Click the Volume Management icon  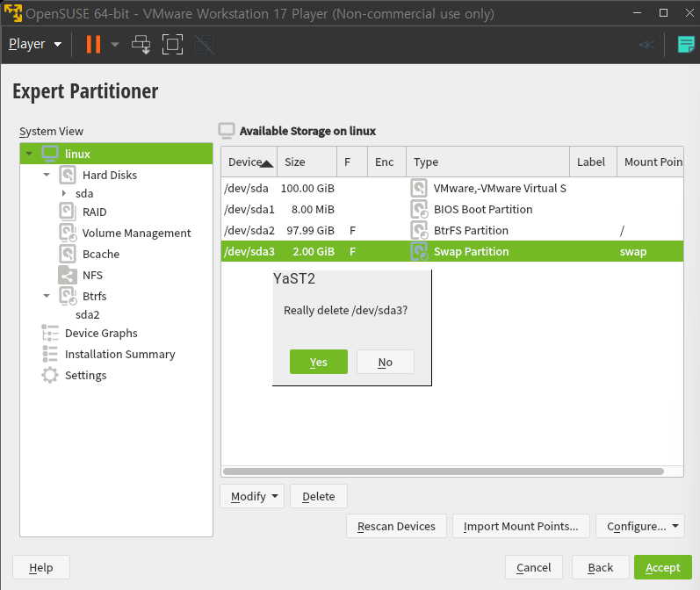(x=68, y=233)
